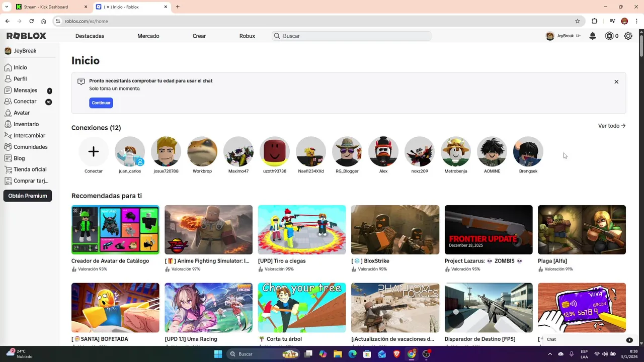Open Crear in top navigation
The width and height of the screenshot is (644, 362).
click(199, 36)
